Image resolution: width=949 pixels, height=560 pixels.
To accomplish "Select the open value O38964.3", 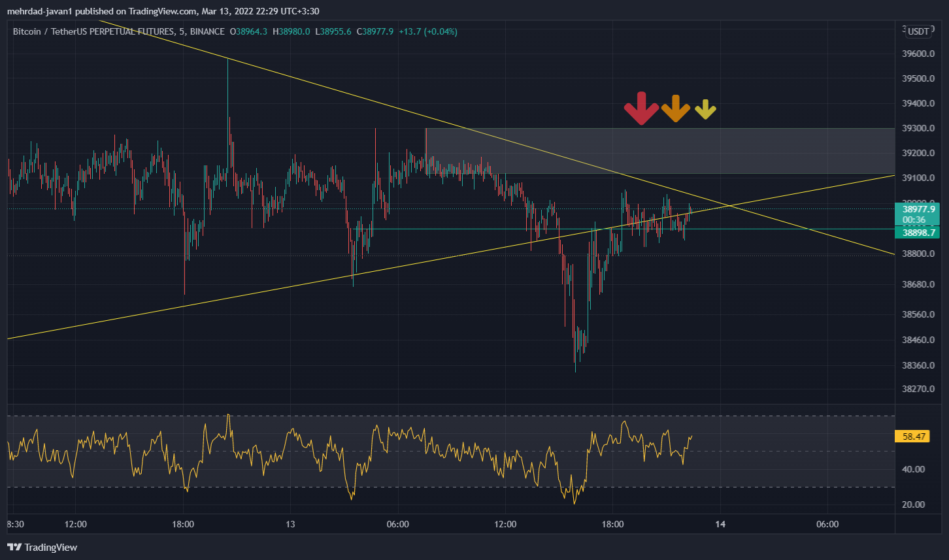I will point(248,31).
